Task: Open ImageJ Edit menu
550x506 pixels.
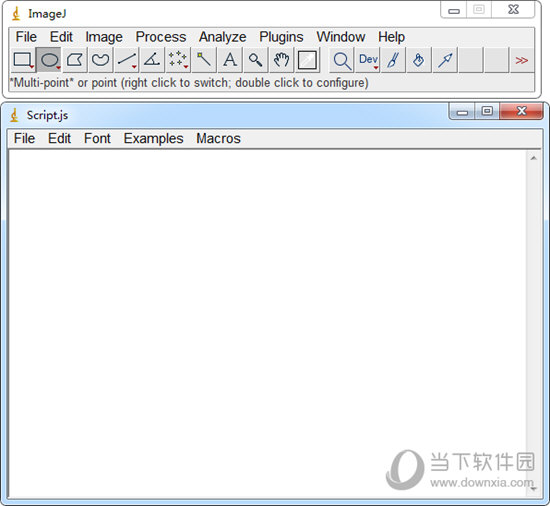Action: (x=61, y=37)
